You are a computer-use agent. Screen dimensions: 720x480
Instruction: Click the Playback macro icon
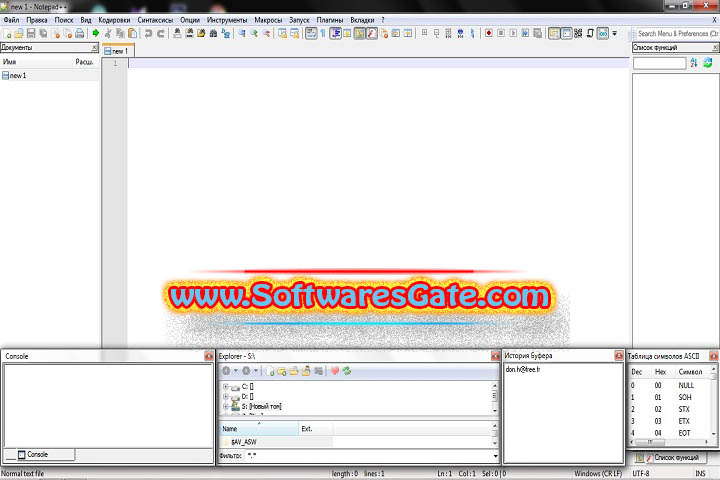[x=513, y=34]
